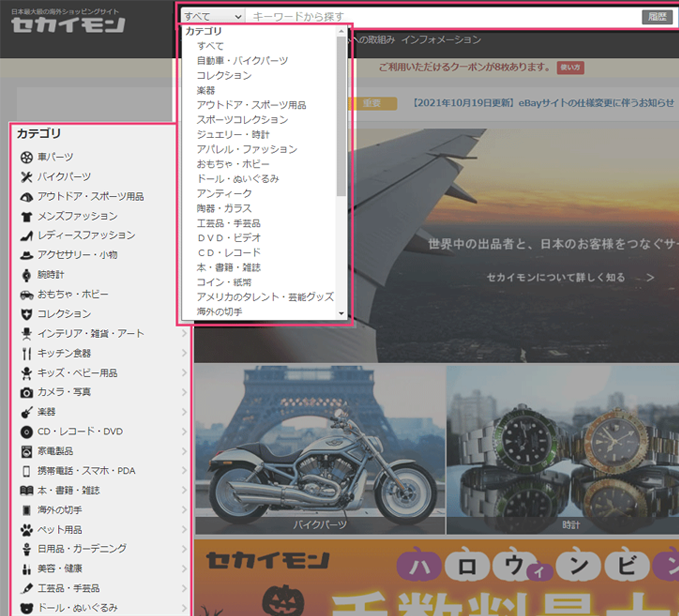Click the バイクパーツ wrench icon
Image resolution: width=679 pixels, height=616 pixels.
point(26,177)
